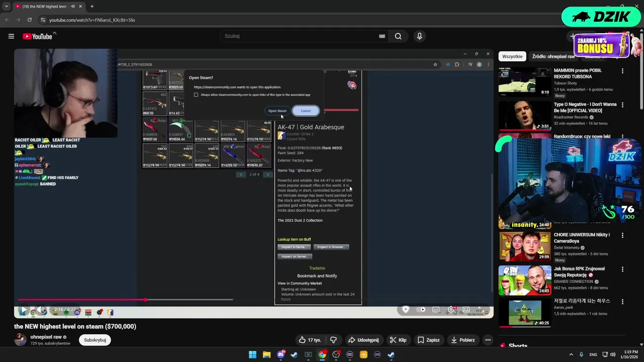
Task: Open the ENG language switcher
Action: click(593, 354)
